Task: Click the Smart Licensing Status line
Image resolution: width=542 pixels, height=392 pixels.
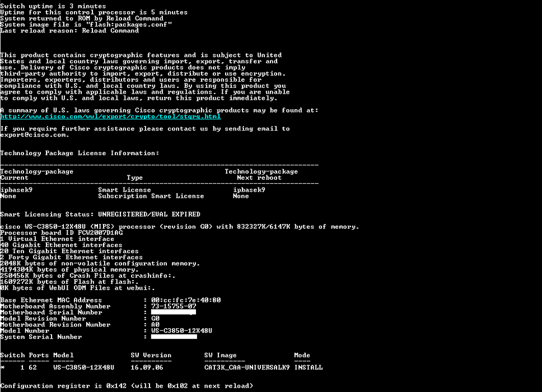Action: [100, 214]
